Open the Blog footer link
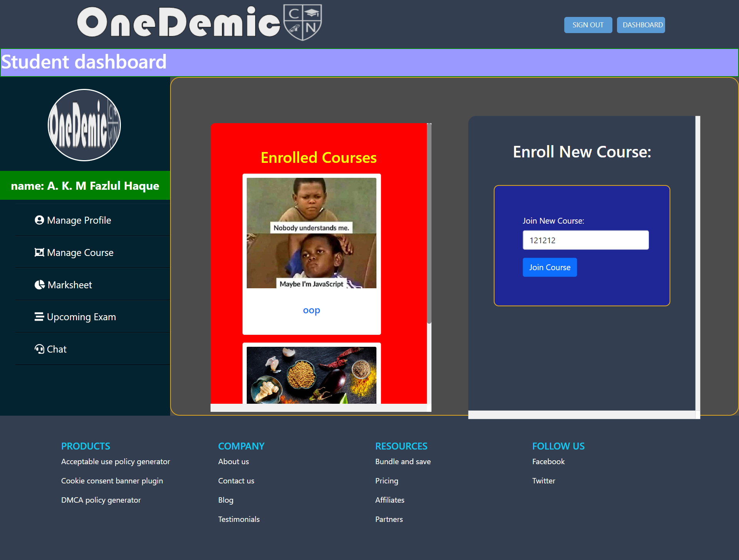 click(226, 500)
